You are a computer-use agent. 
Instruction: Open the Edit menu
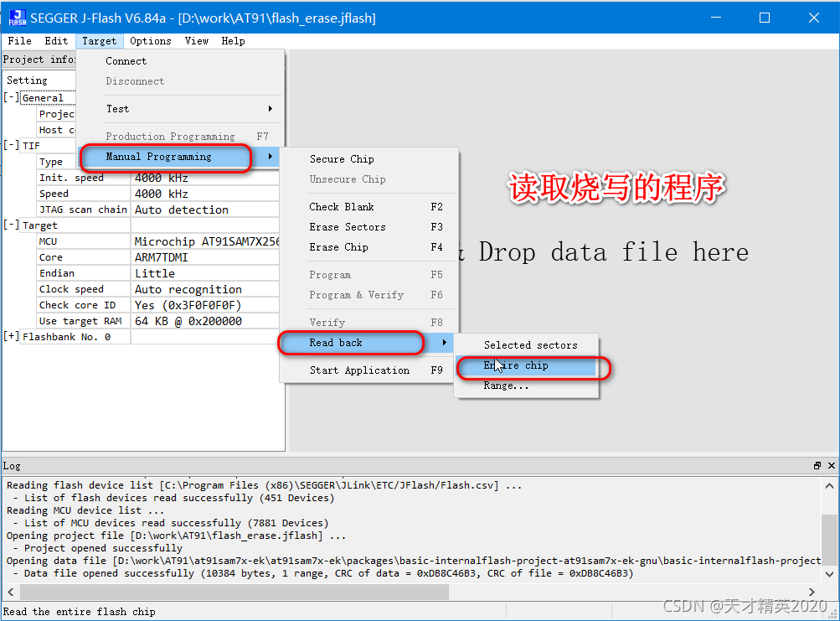[56, 41]
